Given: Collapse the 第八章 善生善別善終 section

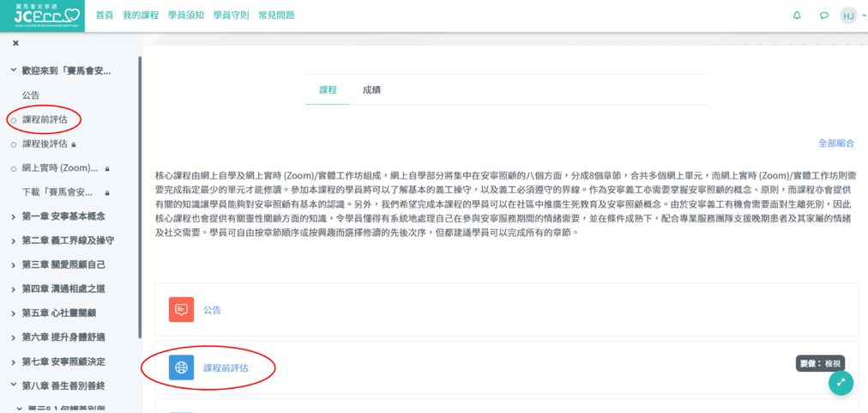Looking at the screenshot, I should point(13,386).
